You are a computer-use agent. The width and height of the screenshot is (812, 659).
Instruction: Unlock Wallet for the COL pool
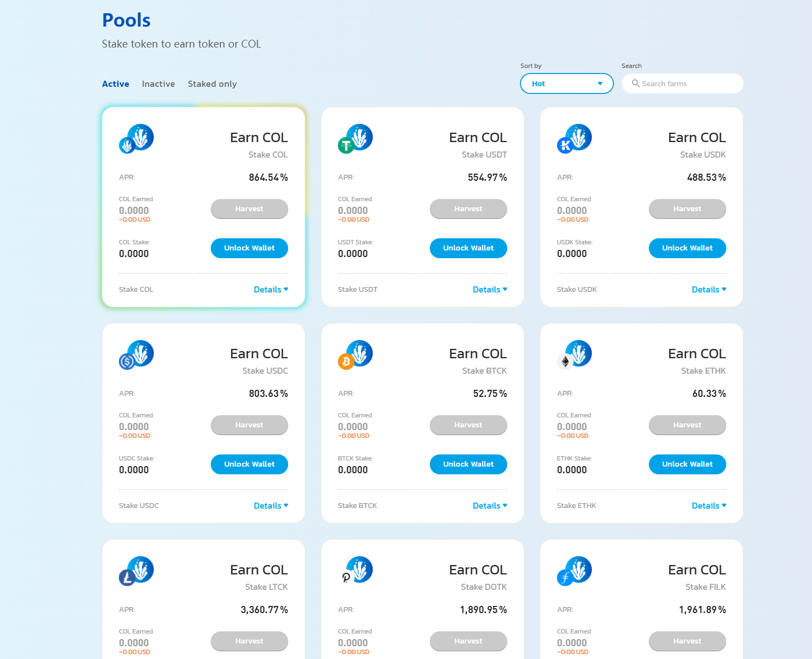(249, 248)
